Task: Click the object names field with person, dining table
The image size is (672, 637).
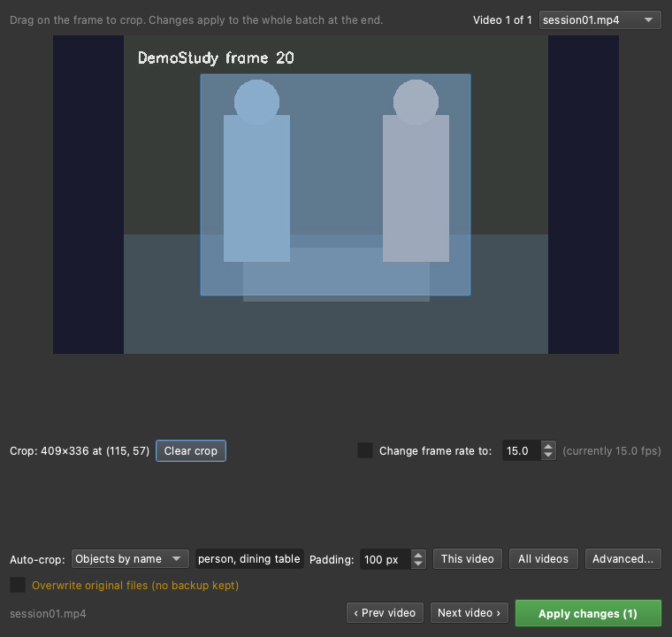Action: pos(249,559)
